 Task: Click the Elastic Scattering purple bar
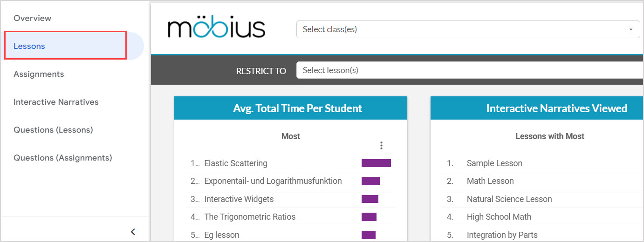tap(376, 163)
